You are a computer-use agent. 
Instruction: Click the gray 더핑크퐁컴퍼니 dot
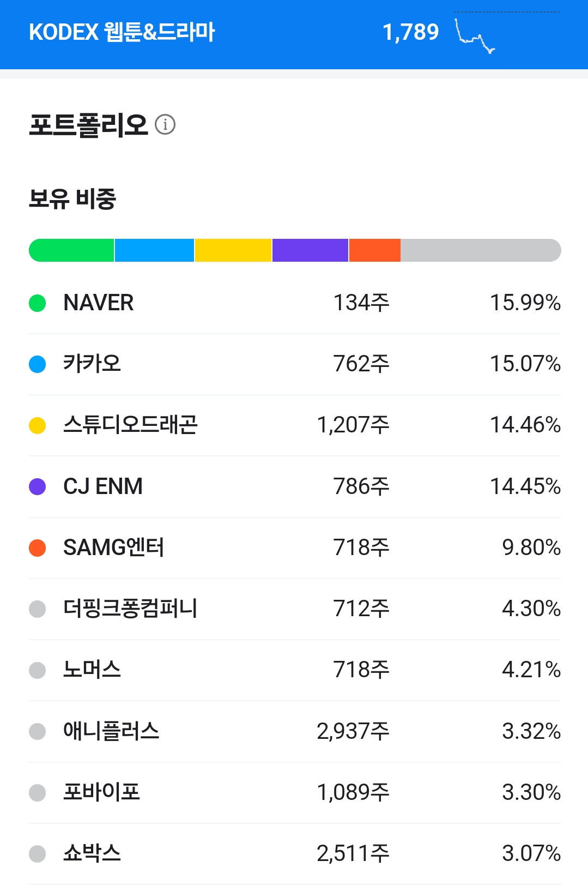click(37, 609)
